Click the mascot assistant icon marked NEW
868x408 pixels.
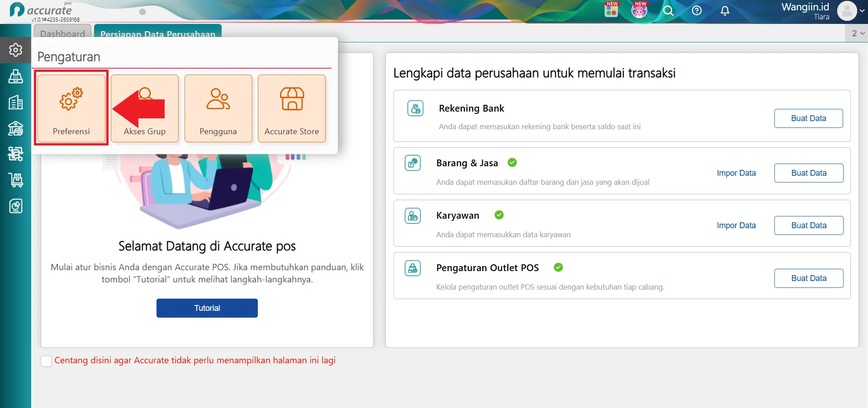[x=639, y=10]
